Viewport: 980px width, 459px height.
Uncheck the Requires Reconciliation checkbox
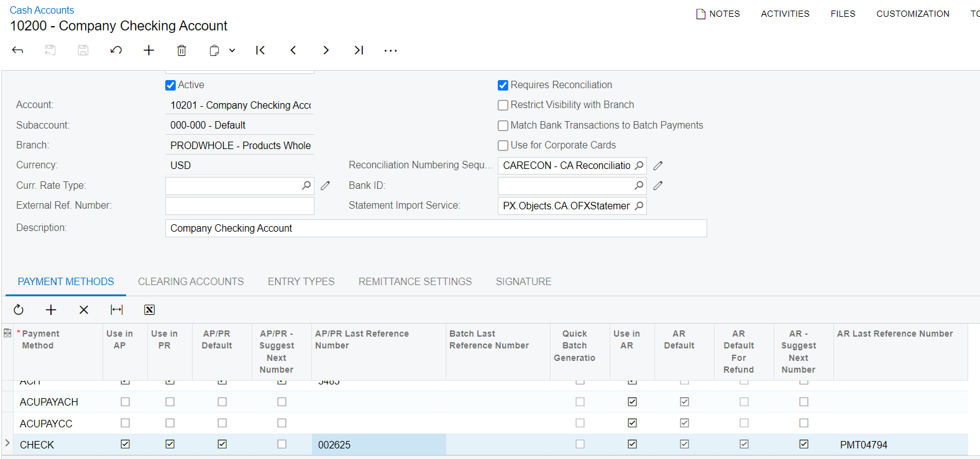pyautogui.click(x=503, y=86)
